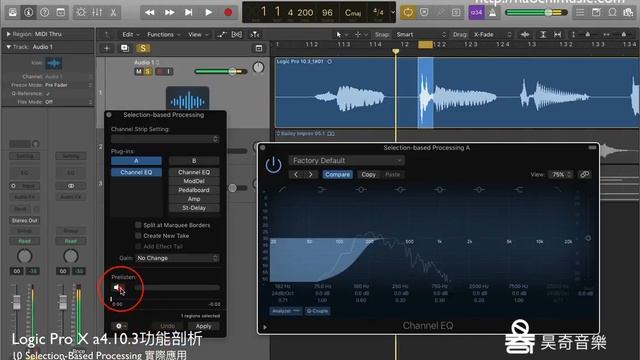Viewport: 640px width, 360px height.
Task: Open the Loop Browser icon
Action: point(612,13)
